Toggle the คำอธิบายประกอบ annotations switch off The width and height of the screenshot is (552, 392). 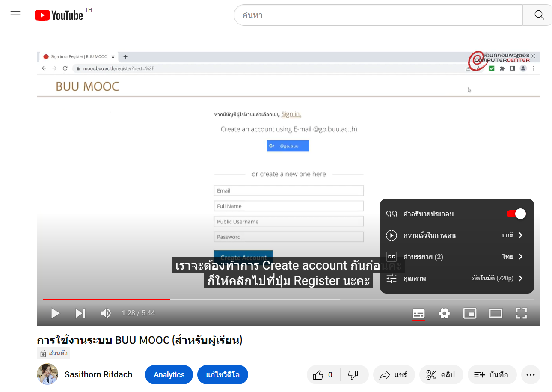[516, 214]
